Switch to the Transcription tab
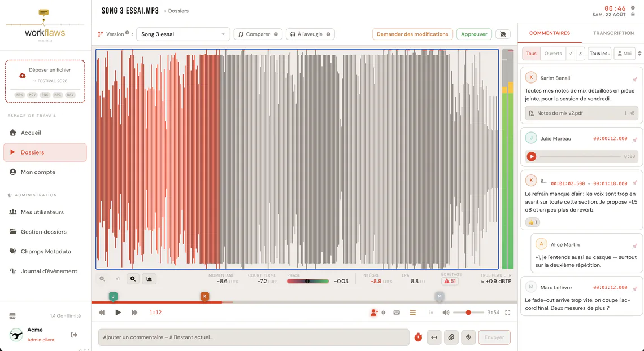 click(x=613, y=33)
